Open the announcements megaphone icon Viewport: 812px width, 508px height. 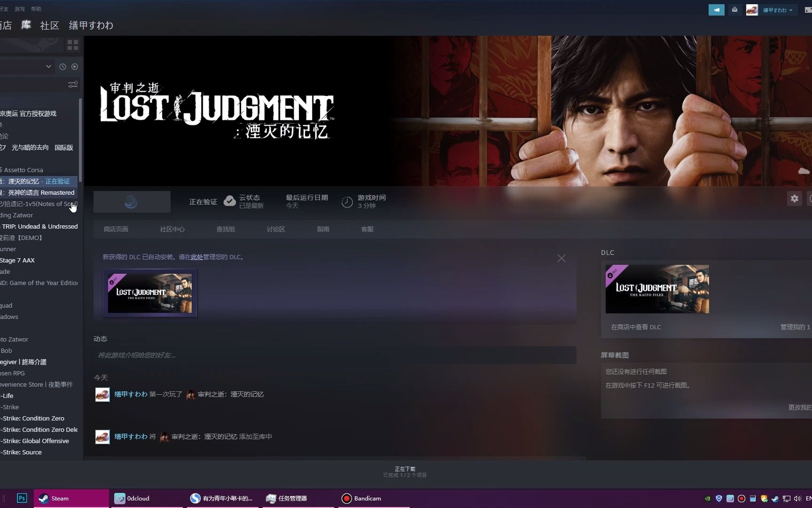point(716,10)
